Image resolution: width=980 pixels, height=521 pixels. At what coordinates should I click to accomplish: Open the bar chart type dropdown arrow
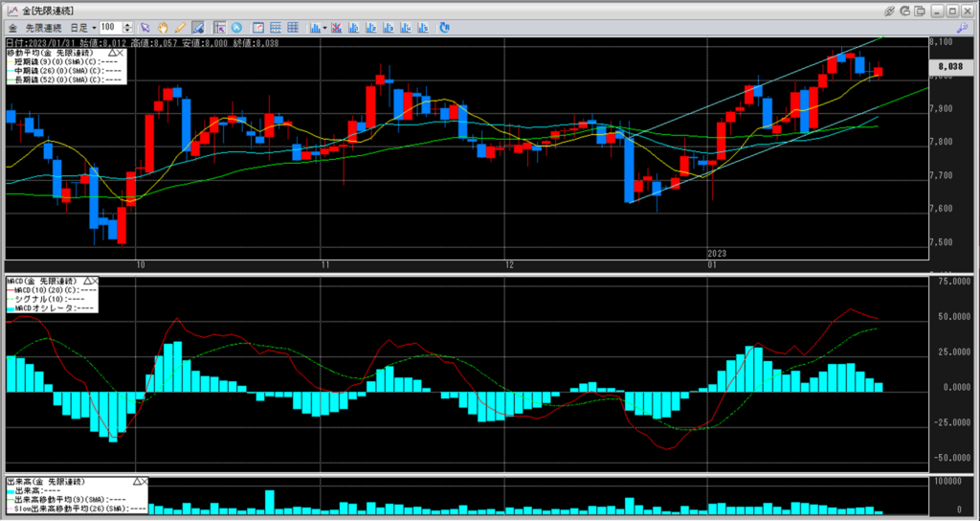pos(325,28)
